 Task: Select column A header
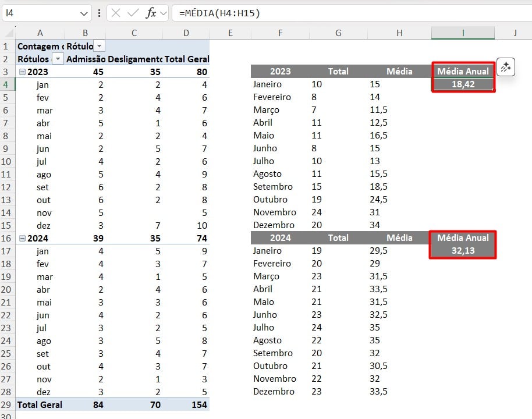pyautogui.click(x=40, y=33)
